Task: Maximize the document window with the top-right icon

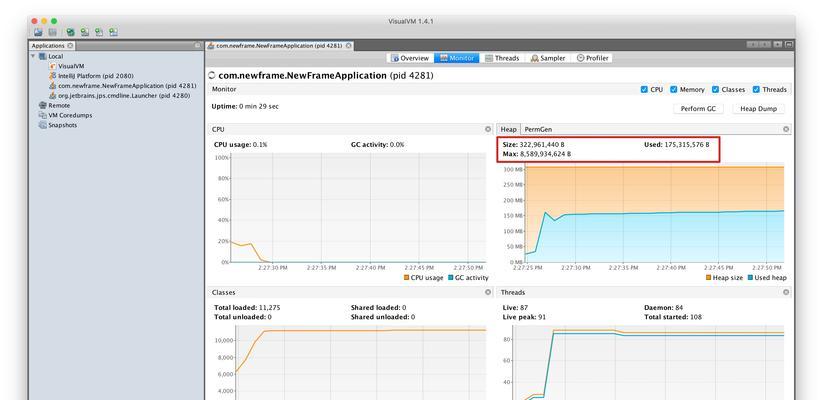Action: (x=788, y=45)
